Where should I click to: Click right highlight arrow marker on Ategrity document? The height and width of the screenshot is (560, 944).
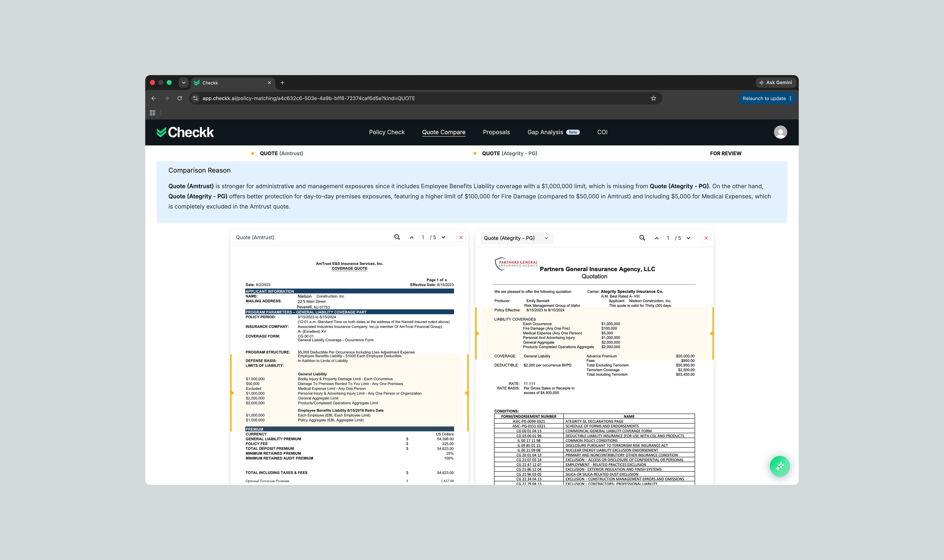pyautogui.click(x=711, y=334)
